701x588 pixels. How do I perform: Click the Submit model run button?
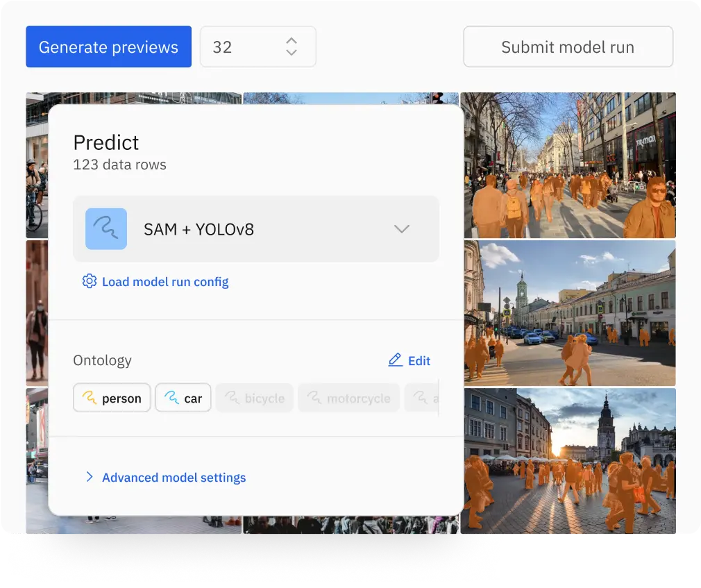568,47
